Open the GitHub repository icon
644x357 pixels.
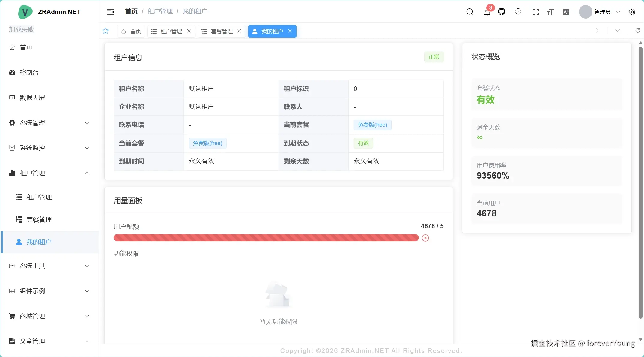coord(502,12)
